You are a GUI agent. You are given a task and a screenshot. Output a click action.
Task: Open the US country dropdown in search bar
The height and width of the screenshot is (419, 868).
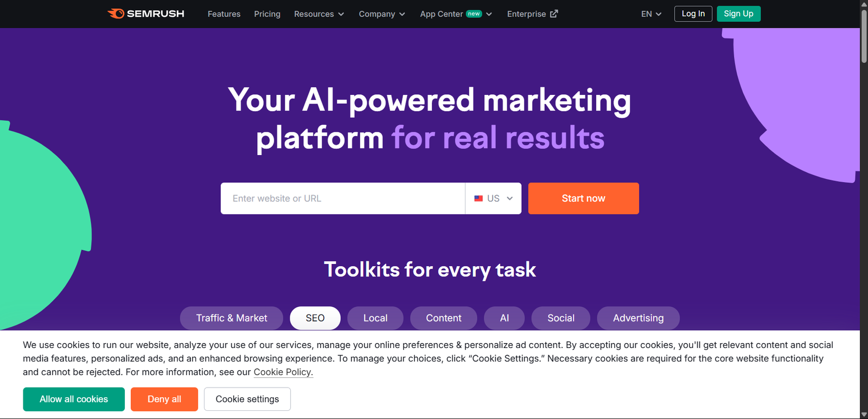[493, 198]
